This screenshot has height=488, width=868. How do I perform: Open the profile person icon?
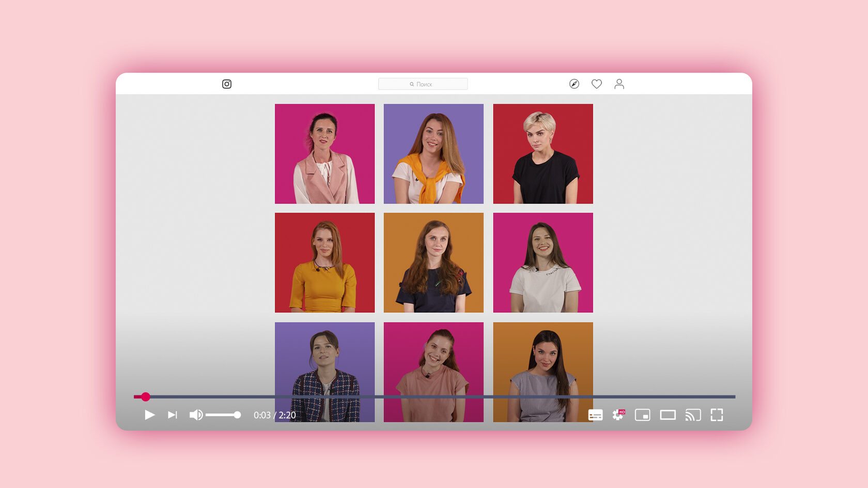pos(619,84)
